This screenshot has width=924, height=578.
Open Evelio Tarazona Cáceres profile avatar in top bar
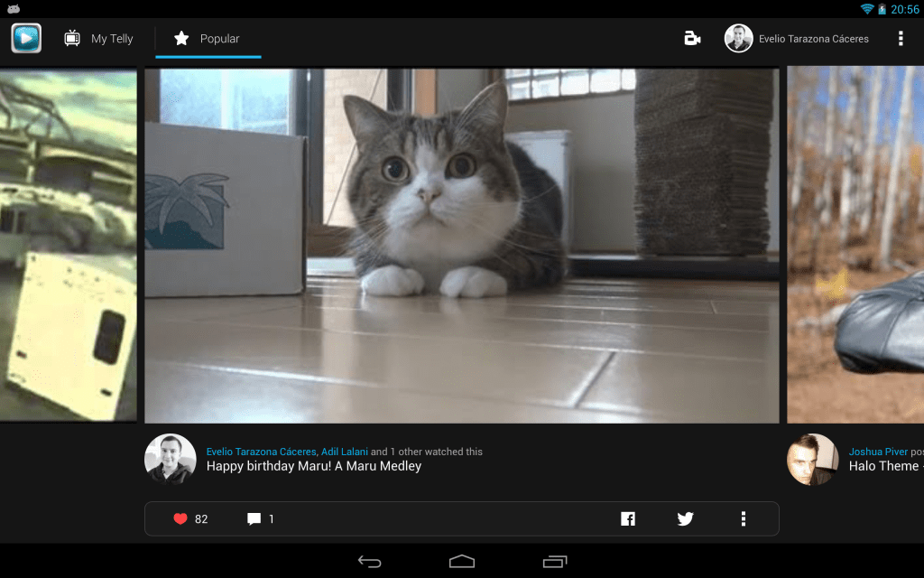click(x=738, y=38)
